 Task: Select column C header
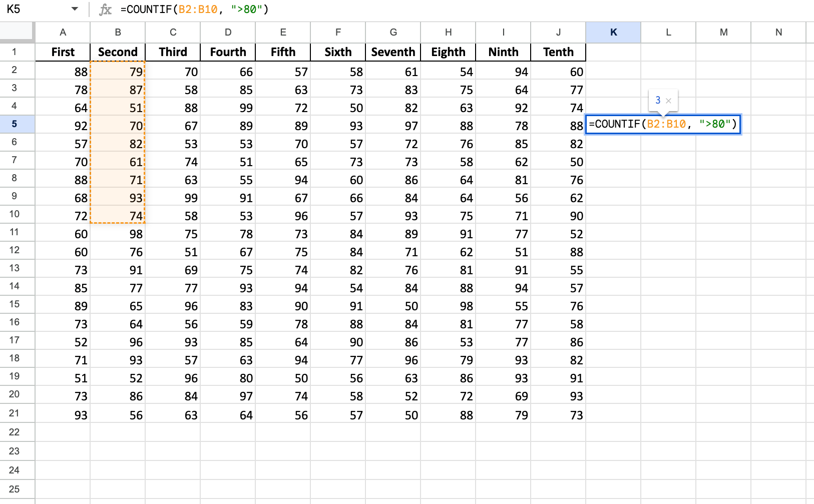pyautogui.click(x=173, y=32)
